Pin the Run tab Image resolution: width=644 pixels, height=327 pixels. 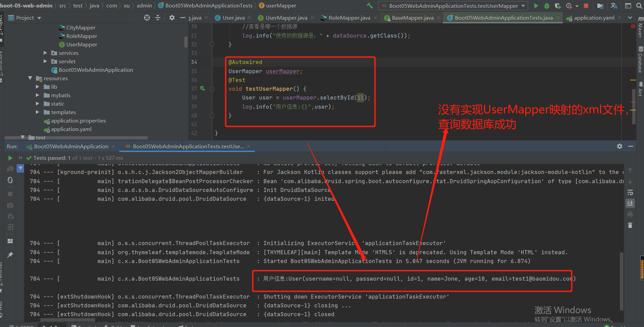point(10,255)
